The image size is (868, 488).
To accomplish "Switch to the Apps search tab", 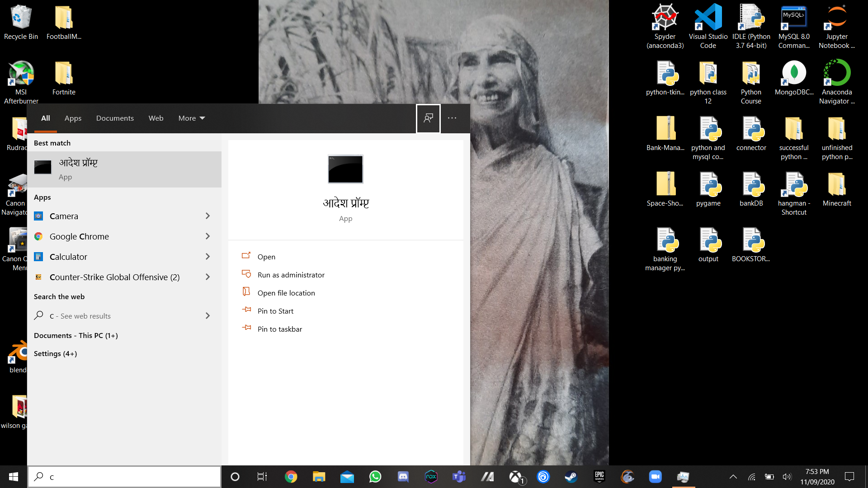I will (x=73, y=118).
